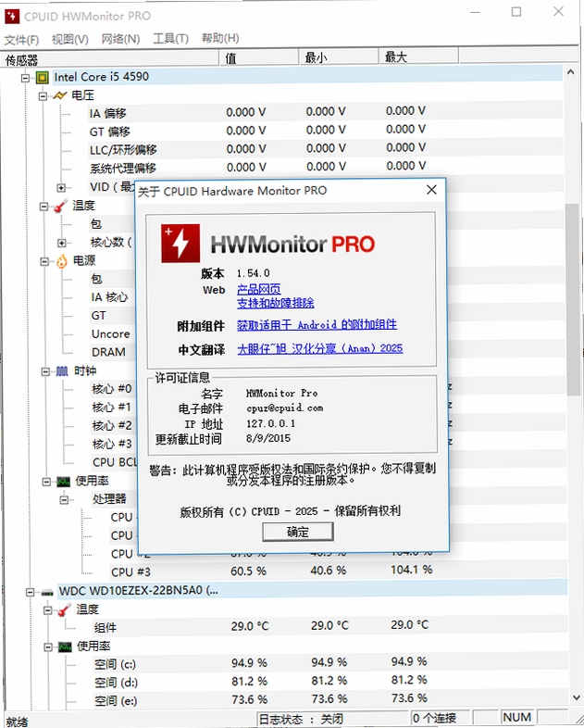Click the 值 column header
The width and height of the screenshot is (584, 728).
[x=259, y=57]
